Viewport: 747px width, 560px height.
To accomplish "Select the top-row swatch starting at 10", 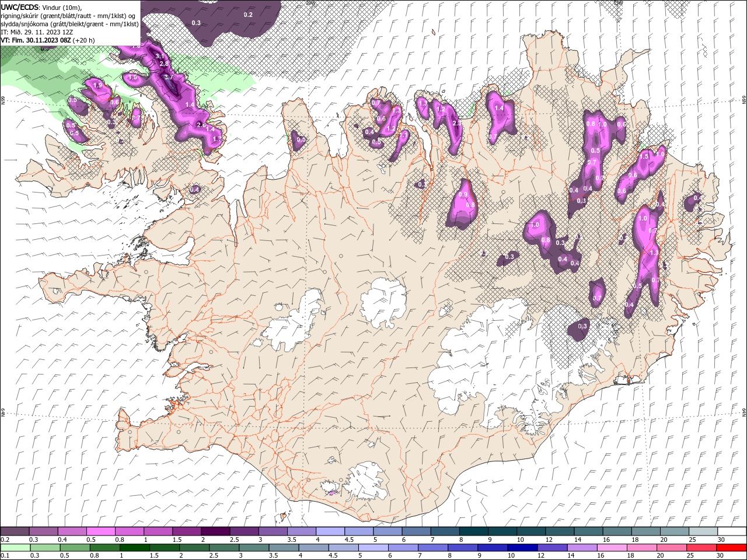I will pyautogui.click(x=531, y=531).
